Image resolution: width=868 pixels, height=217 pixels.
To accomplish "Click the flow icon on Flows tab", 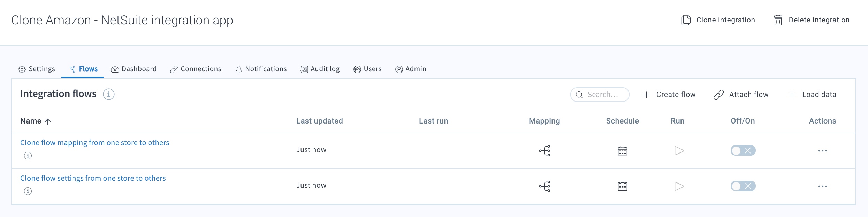I will tap(73, 69).
